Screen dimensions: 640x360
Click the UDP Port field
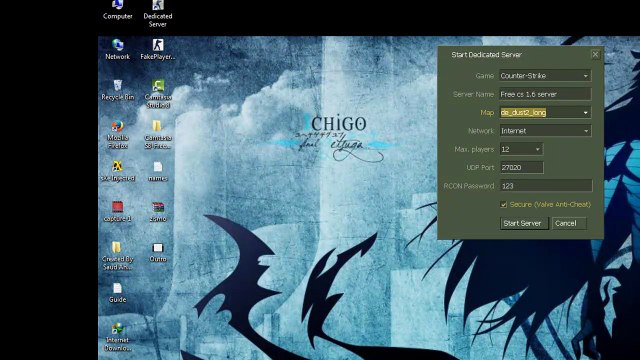pyautogui.click(x=522, y=168)
